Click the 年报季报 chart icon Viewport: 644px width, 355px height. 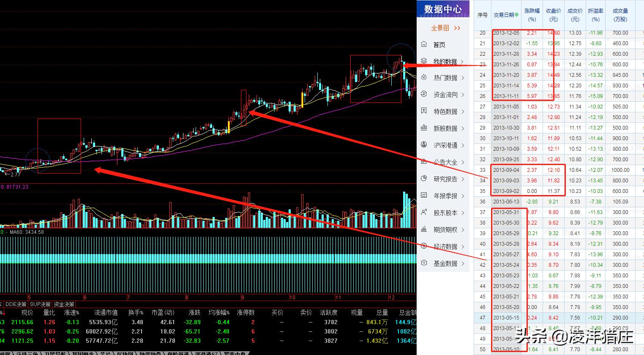(x=424, y=195)
